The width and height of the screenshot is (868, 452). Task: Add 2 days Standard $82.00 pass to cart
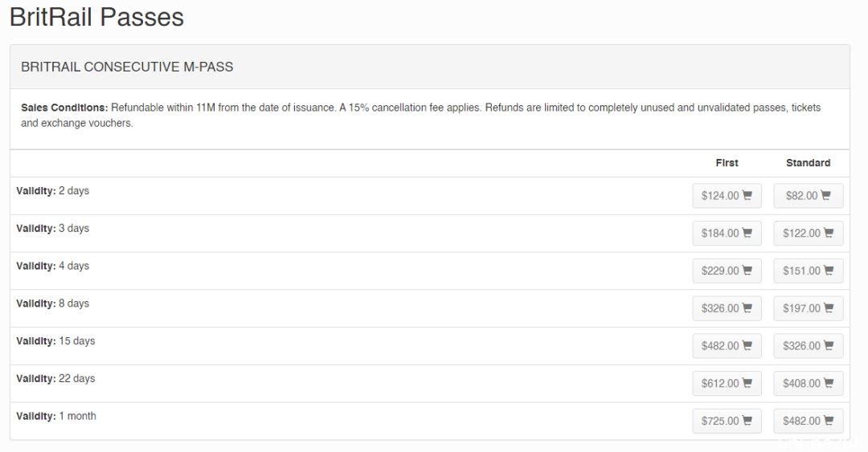point(809,196)
